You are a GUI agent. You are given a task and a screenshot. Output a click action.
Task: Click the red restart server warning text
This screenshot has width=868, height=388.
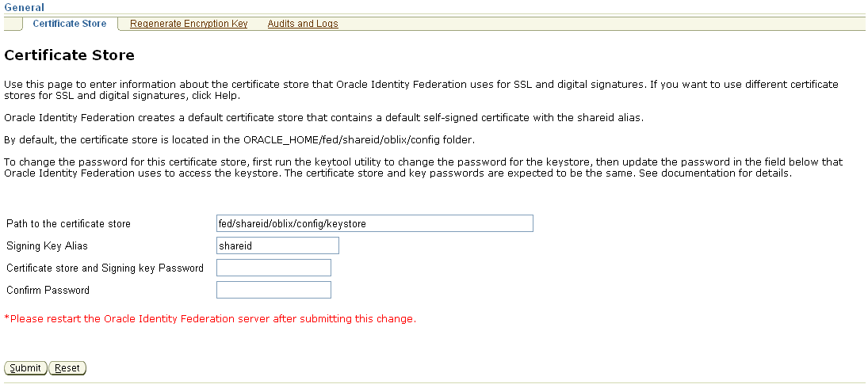tap(210, 319)
